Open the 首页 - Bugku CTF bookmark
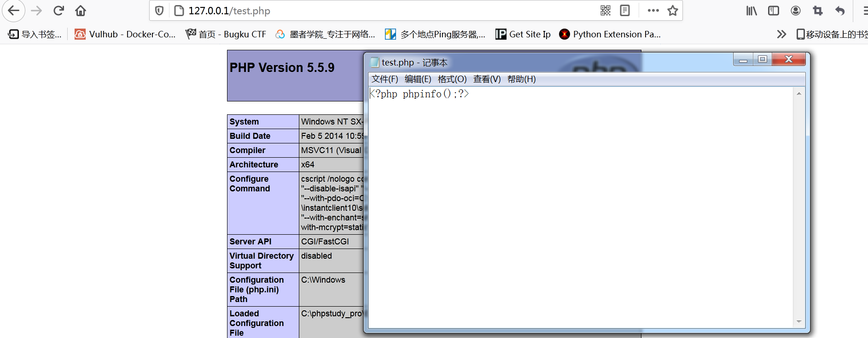Image resolution: width=868 pixels, height=338 pixels. [226, 34]
